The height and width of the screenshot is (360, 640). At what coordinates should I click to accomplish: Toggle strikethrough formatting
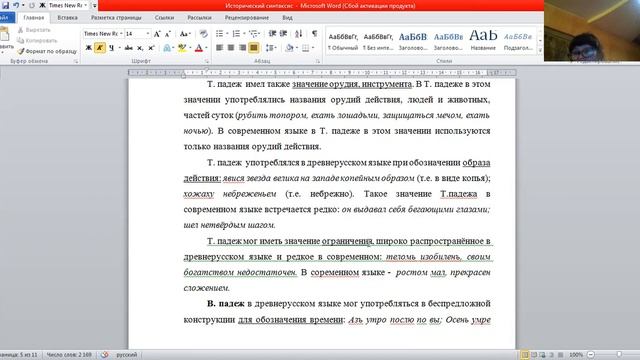pyautogui.click(x=129, y=48)
